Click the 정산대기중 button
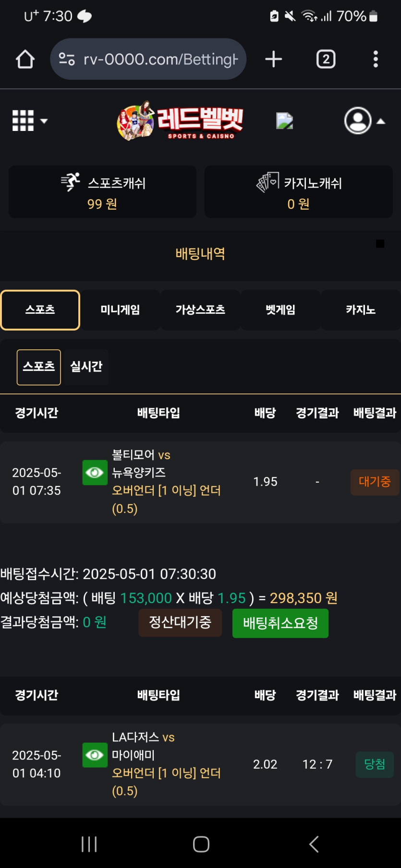Viewport: 401px width, 868px height. [x=180, y=623]
